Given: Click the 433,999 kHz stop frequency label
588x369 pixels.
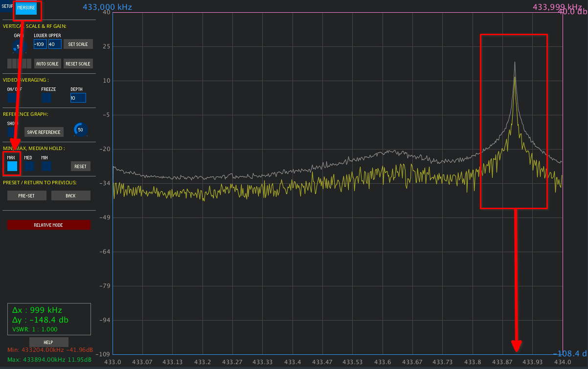Looking at the screenshot, I should tap(557, 7).
